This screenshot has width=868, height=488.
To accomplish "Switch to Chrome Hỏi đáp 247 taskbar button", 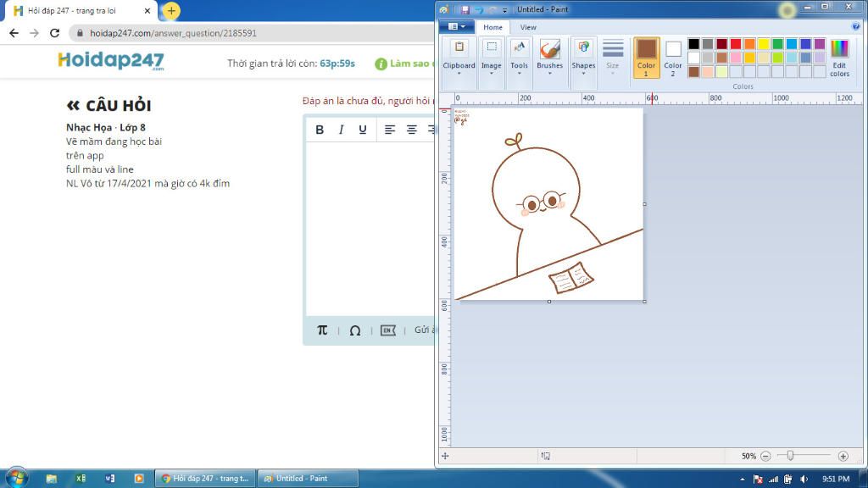I will (x=205, y=479).
